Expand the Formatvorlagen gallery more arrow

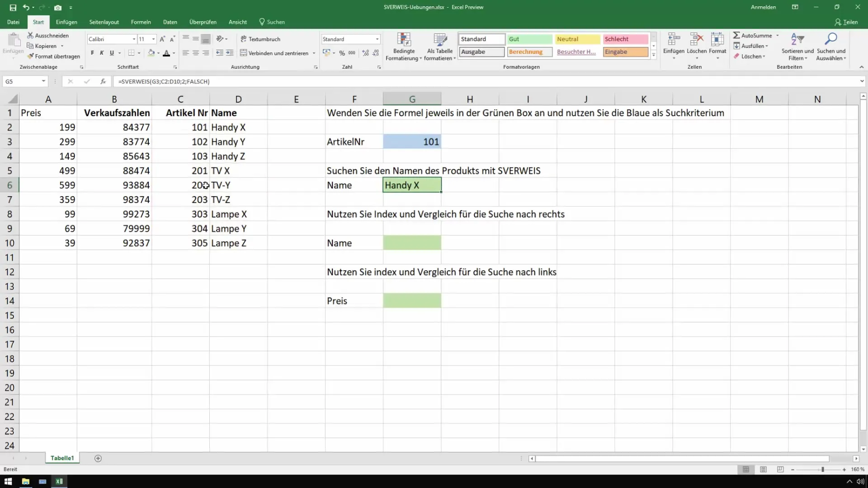coord(653,55)
